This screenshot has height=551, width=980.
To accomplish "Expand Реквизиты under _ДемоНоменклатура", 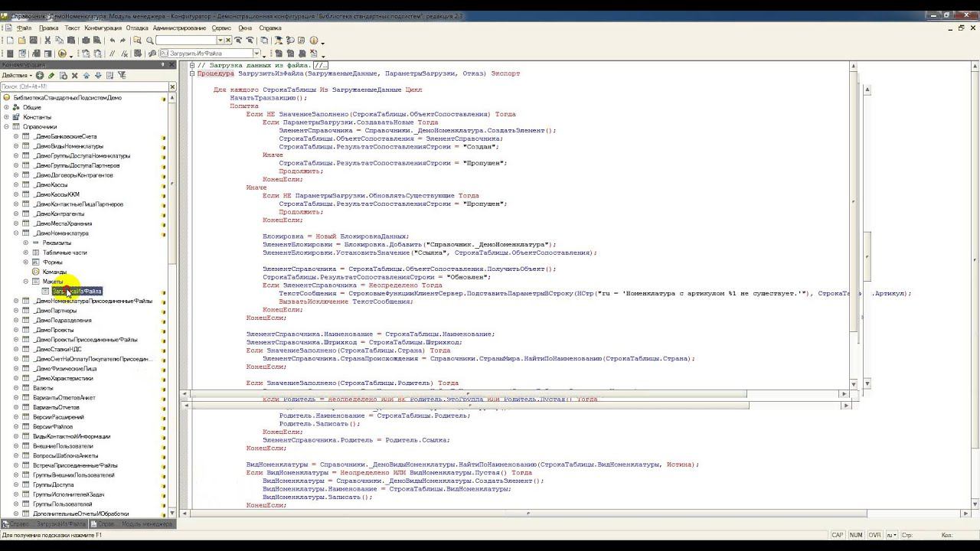I will pos(25,243).
